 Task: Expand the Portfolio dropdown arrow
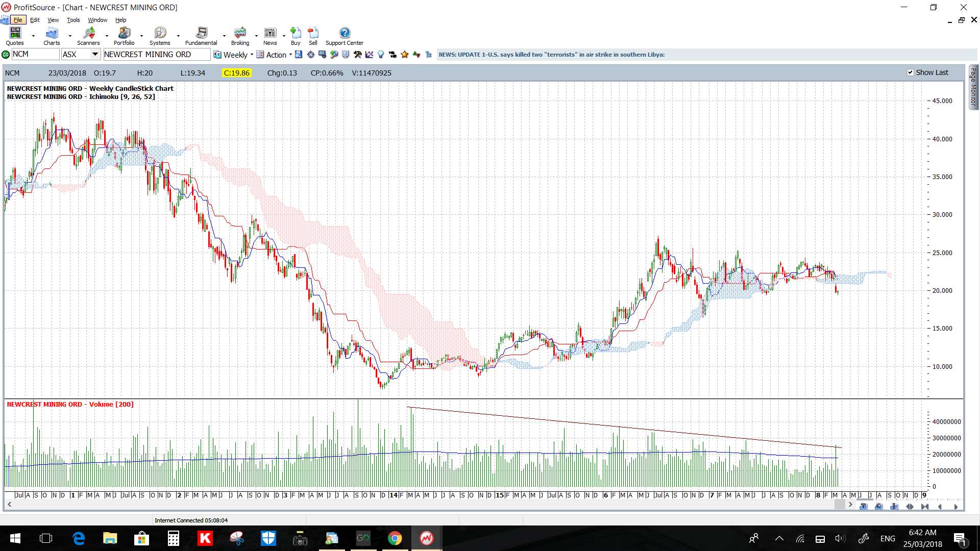click(x=141, y=36)
